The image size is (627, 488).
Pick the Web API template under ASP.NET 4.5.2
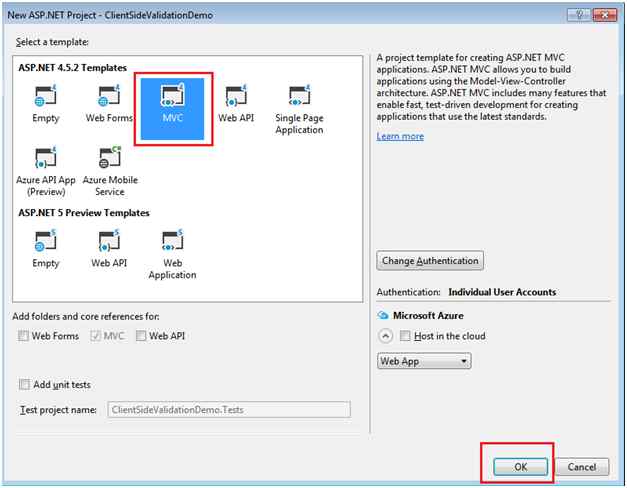[x=236, y=104]
